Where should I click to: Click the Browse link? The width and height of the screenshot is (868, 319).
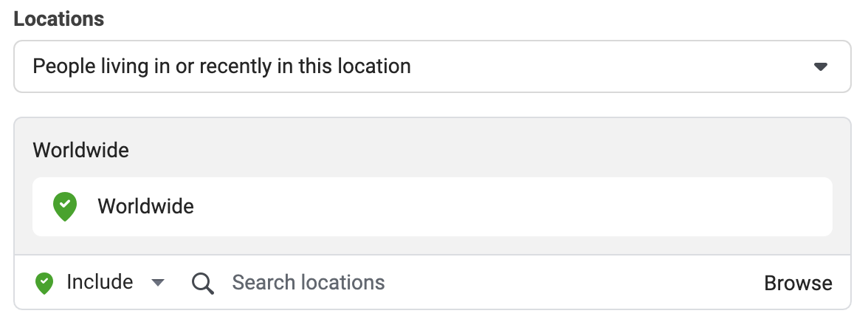pyautogui.click(x=798, y=283)
